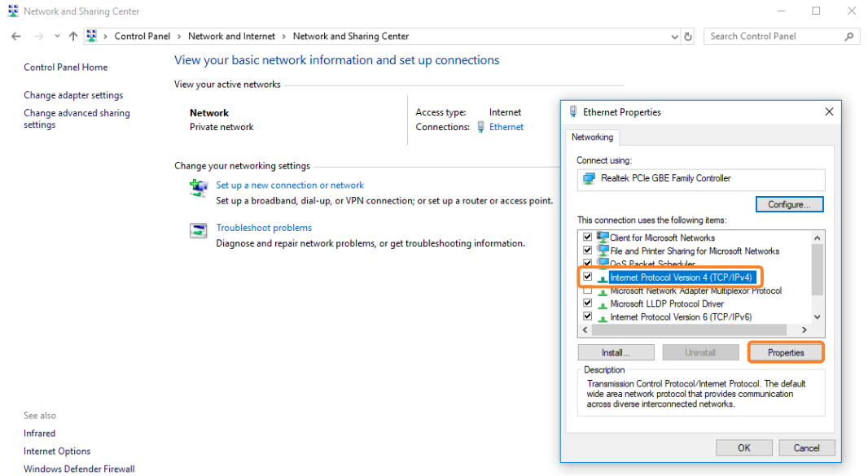
Task: Select Network and Sharing Center breadcrumb
Action: click(351, 36)
